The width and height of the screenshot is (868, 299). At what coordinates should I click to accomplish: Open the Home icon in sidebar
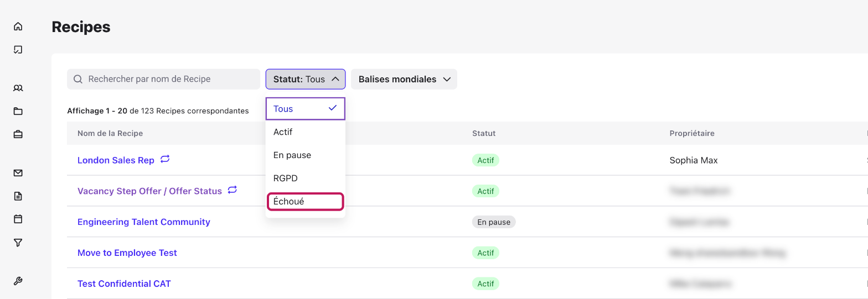(x=18, y=27)
